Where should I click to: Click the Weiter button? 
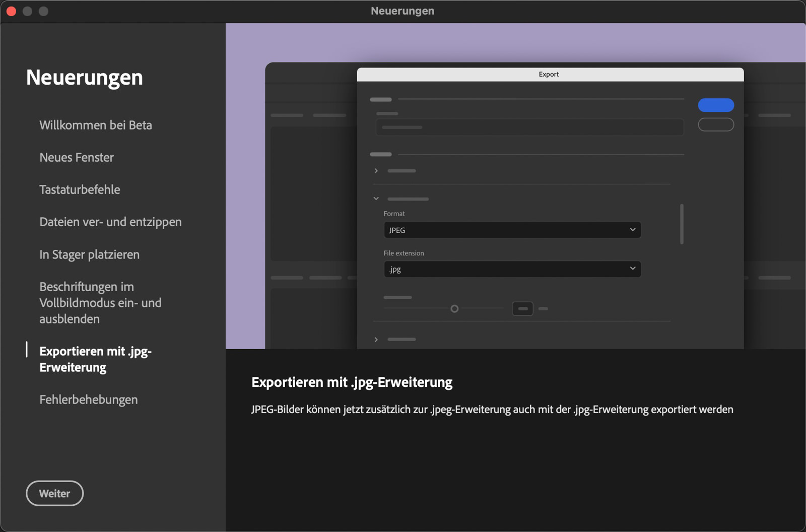(54, 493)
